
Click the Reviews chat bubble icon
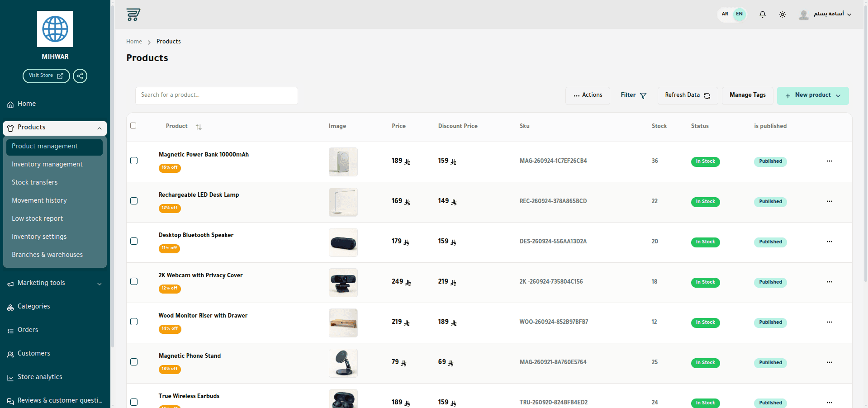click(10, 401)
